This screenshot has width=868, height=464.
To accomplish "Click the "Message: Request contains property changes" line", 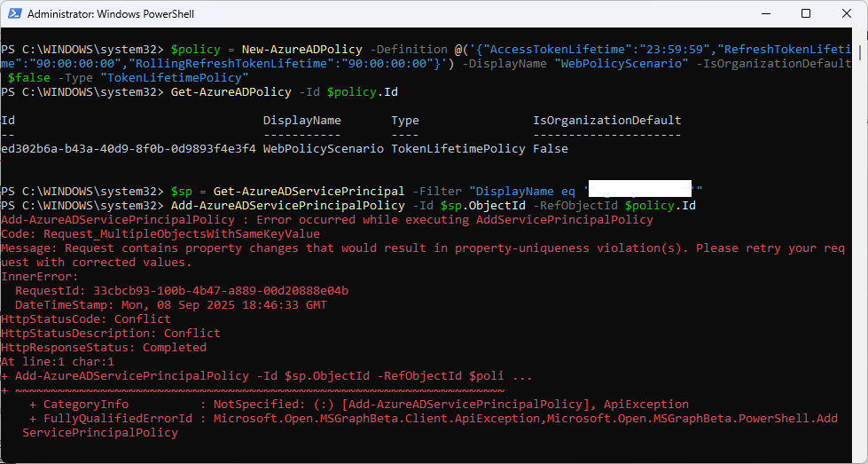I will click(x=423, y=255).
